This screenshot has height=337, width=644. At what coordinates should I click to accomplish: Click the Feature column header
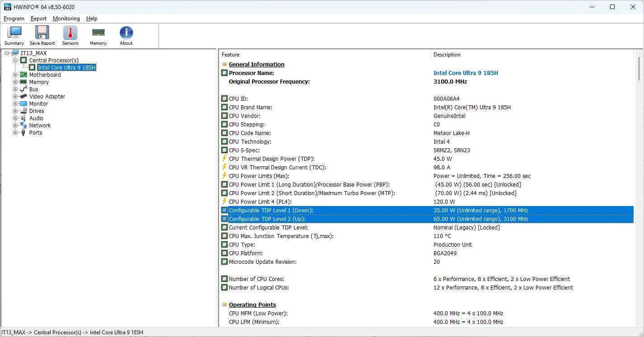pos(325,55)
